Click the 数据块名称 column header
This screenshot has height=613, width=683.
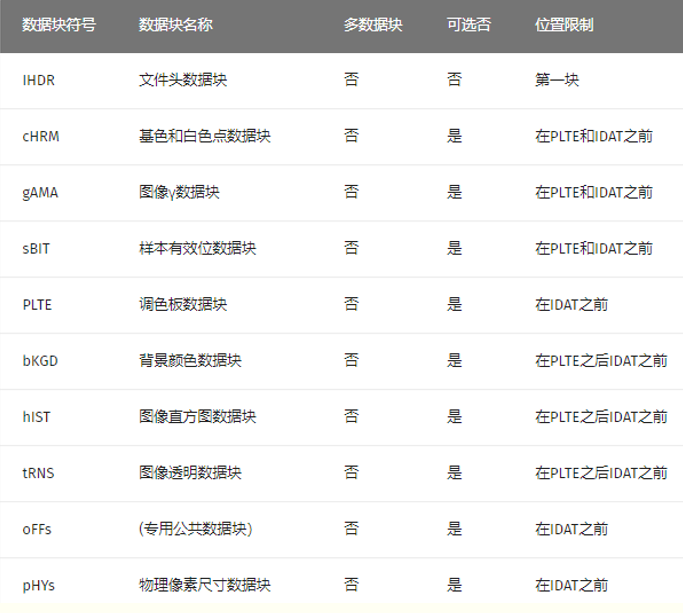[x=176, y=25]
